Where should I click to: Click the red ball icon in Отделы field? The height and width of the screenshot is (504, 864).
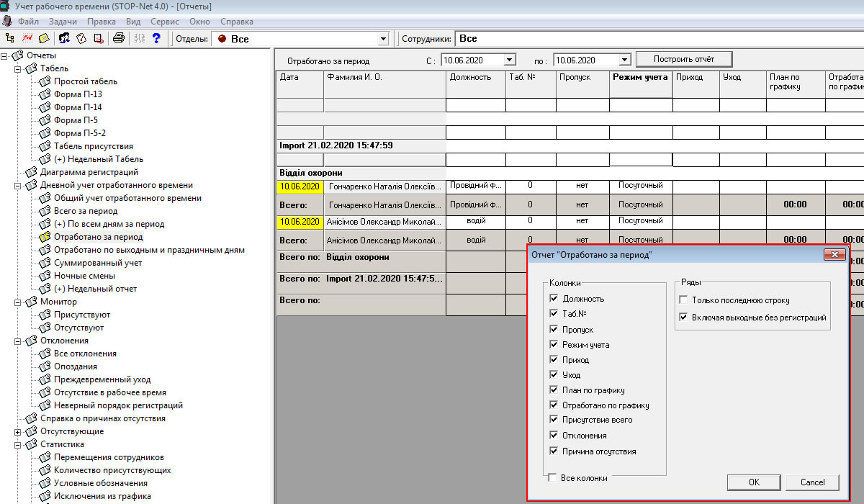tap(222, 39)
